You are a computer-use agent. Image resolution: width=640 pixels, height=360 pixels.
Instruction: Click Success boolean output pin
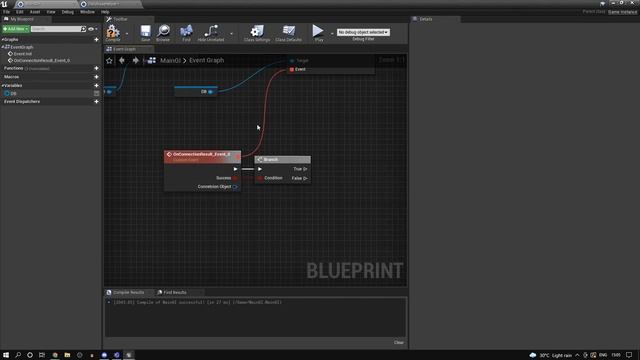(235, 178)
